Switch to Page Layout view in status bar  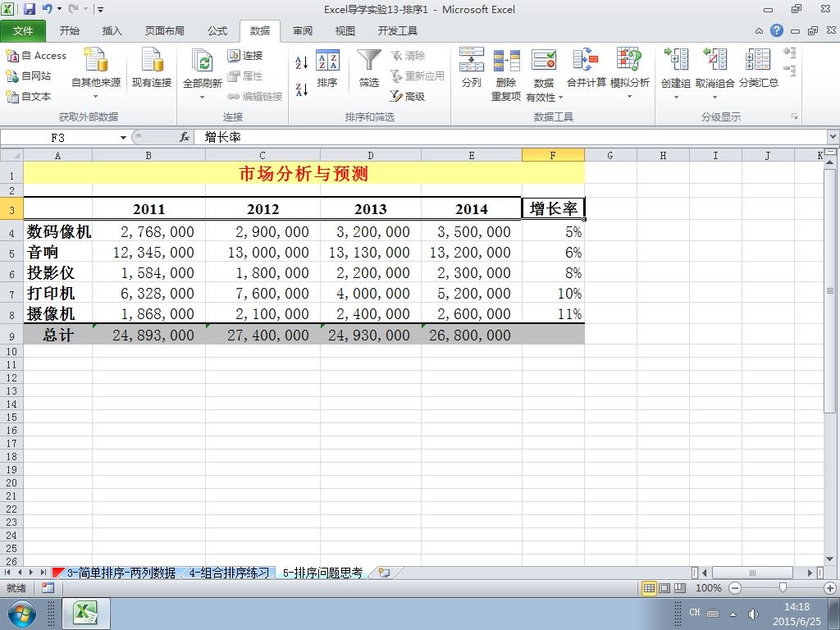pyautogui.click(x=664, y=588)
